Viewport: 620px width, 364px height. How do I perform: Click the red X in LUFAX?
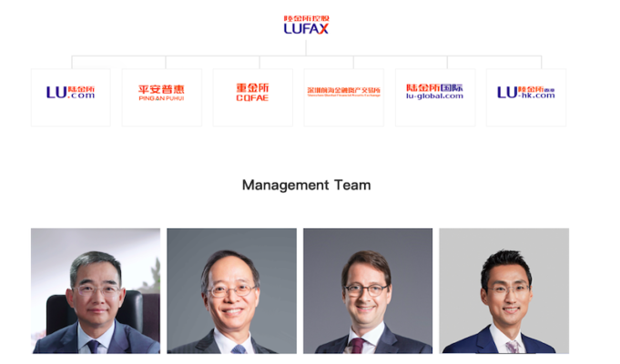click(x=323, y=29)
